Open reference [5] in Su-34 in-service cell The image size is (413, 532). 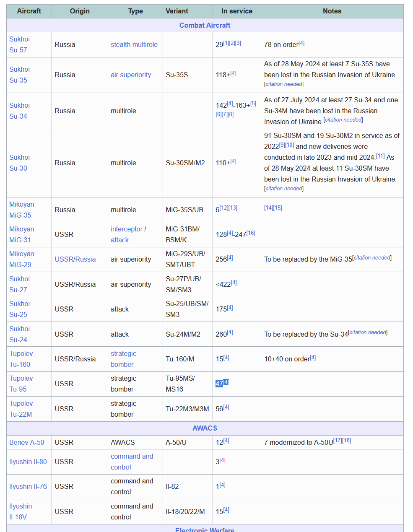click(x=253, y=104)
